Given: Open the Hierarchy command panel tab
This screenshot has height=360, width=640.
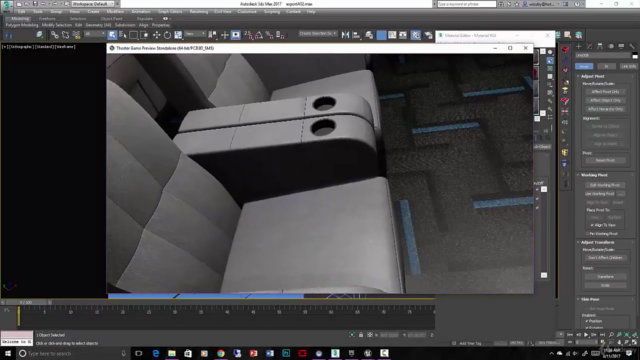Looking at the screenshot, I should coord(600,46).
